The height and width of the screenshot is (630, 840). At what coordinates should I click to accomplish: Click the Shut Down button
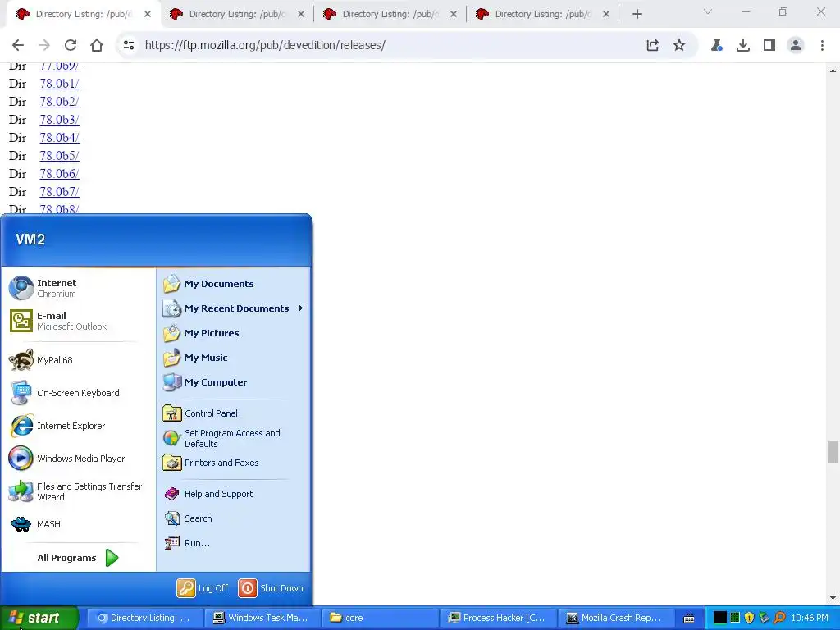point(271,588)
